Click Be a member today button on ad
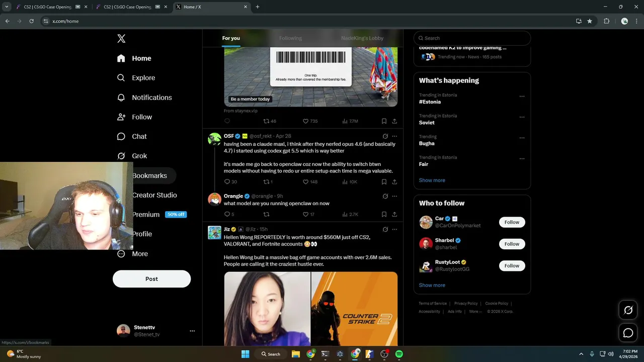 250,99
